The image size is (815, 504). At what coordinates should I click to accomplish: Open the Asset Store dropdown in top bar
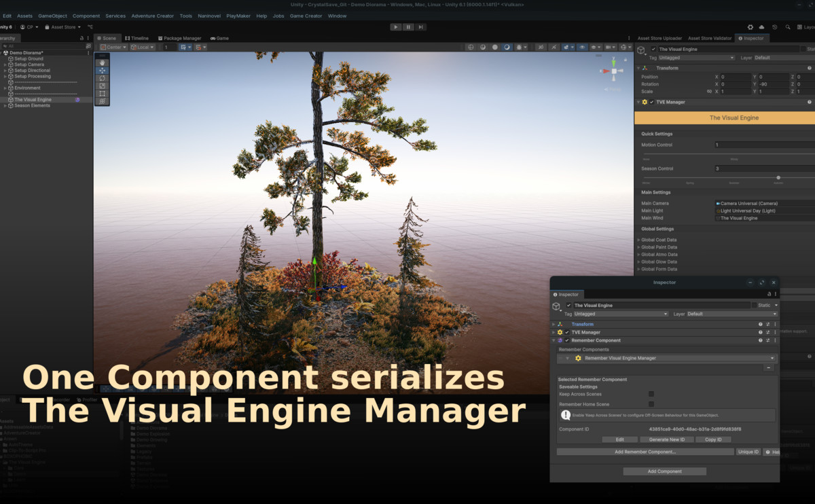point(64,27)
